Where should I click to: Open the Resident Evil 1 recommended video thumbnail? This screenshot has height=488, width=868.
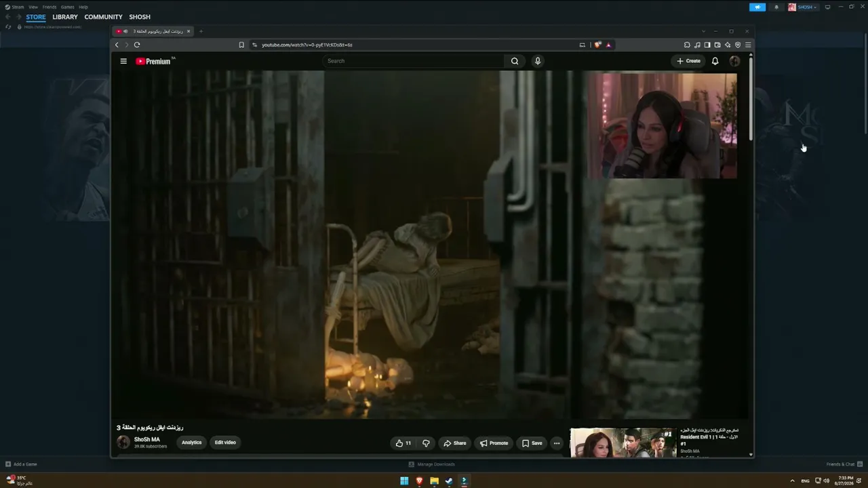pos(623,443)
